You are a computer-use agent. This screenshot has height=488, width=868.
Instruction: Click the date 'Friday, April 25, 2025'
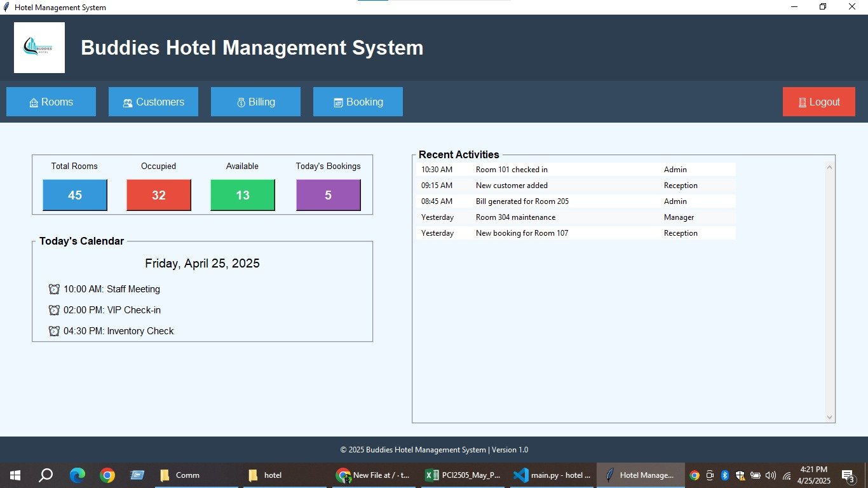tap(202, 264)
